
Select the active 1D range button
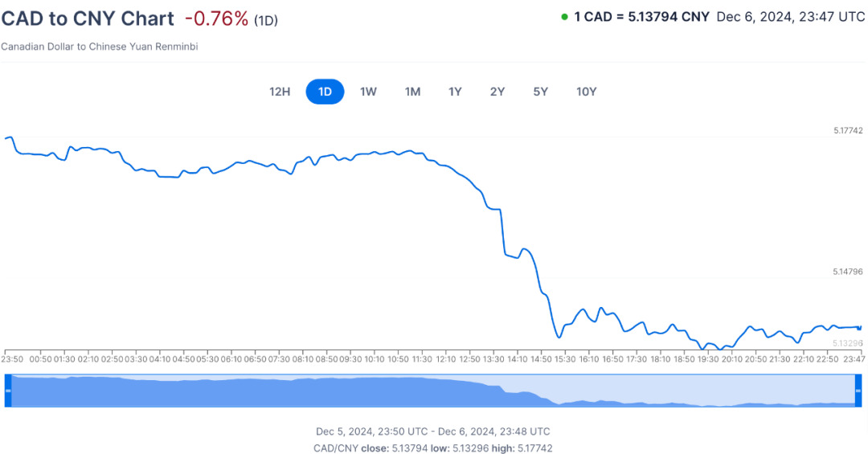pos(325,92)
